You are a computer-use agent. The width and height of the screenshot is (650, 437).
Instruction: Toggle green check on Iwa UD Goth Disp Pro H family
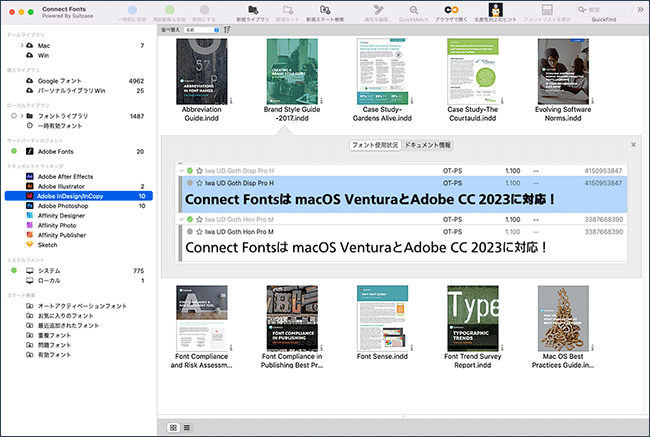point(190,171)
